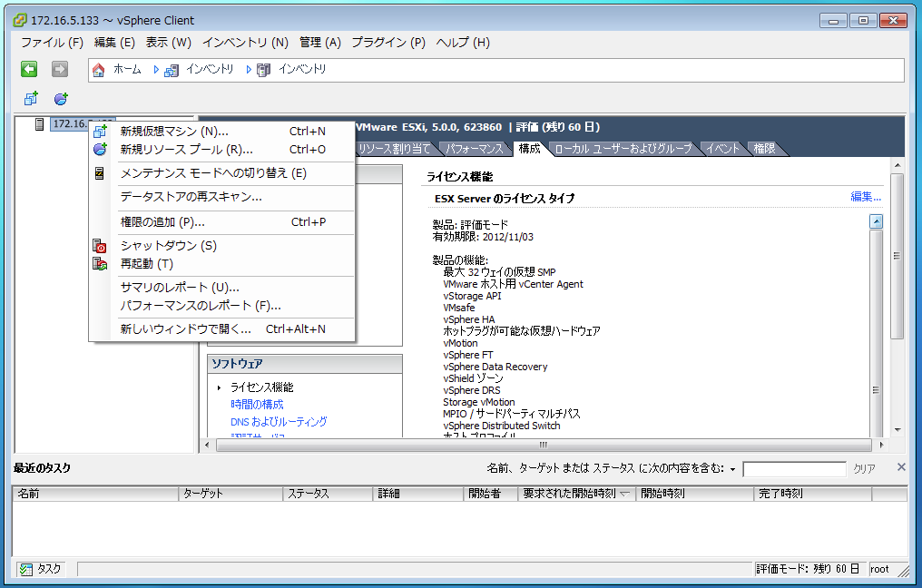
Task: Click the gray forward arrow button
Action: [59, 69]
